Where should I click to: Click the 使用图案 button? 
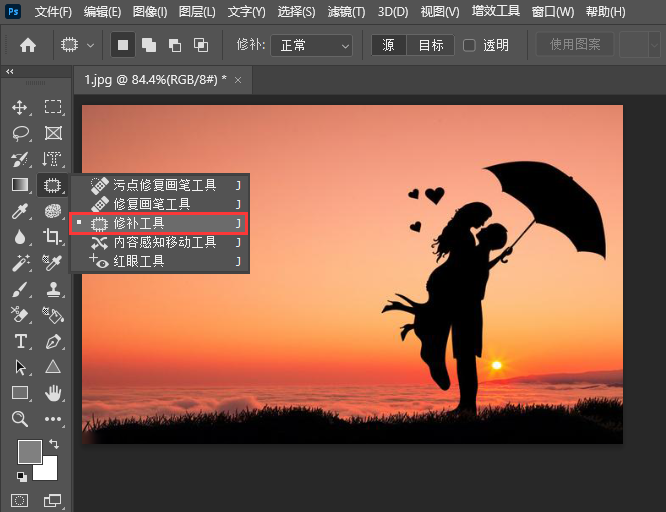(x=575, y=44)
